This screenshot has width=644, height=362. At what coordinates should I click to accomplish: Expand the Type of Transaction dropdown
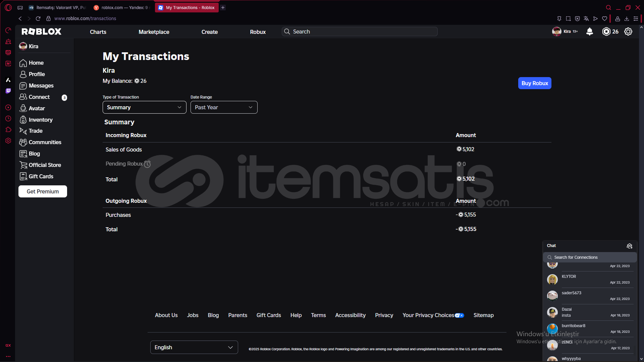144,107
